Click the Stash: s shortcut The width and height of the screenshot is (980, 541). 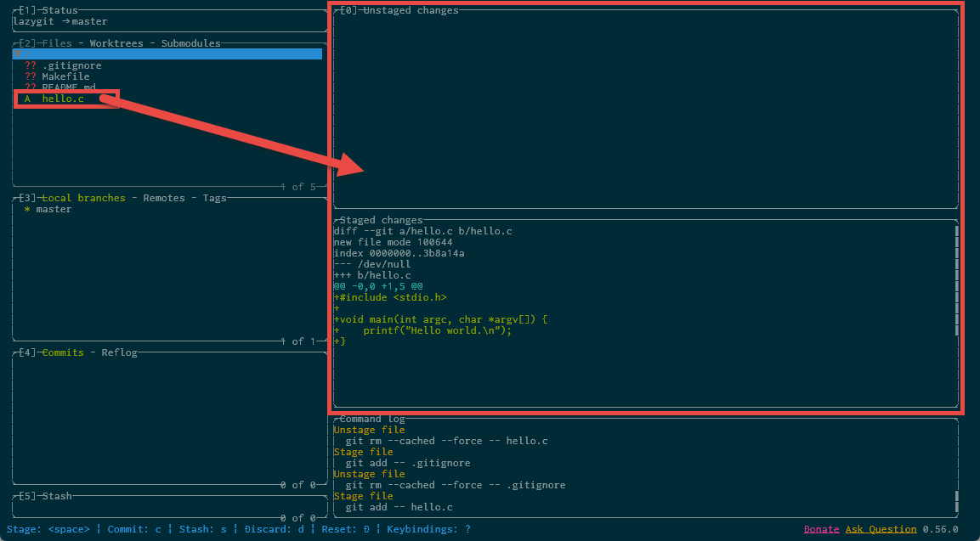click(x=202, y=529)
